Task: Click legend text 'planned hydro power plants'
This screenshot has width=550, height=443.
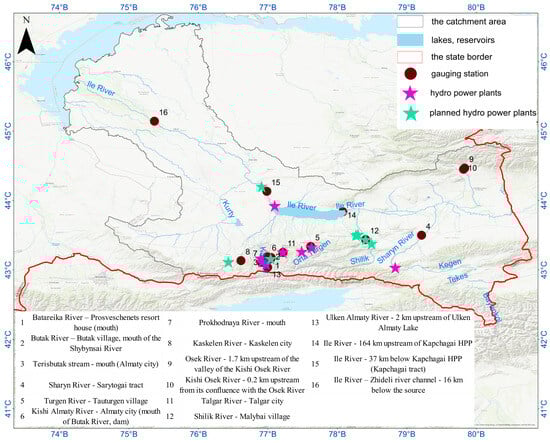Action: click(483, 113)
